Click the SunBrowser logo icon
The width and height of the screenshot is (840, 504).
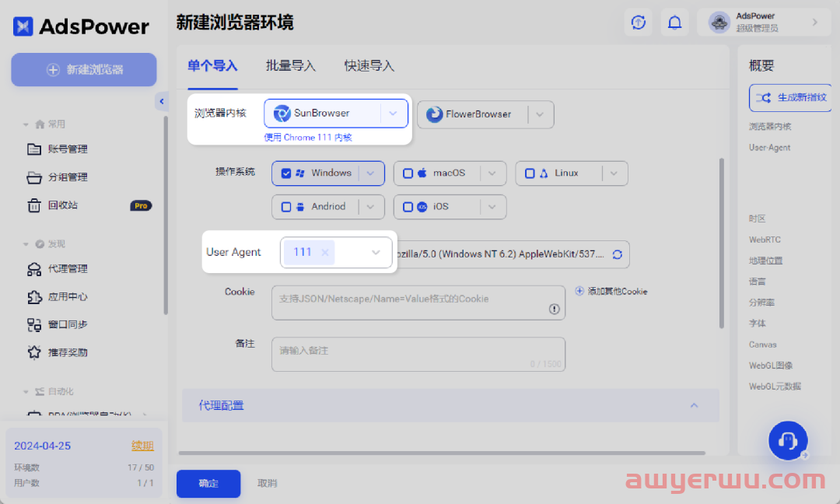coord(282,113)
